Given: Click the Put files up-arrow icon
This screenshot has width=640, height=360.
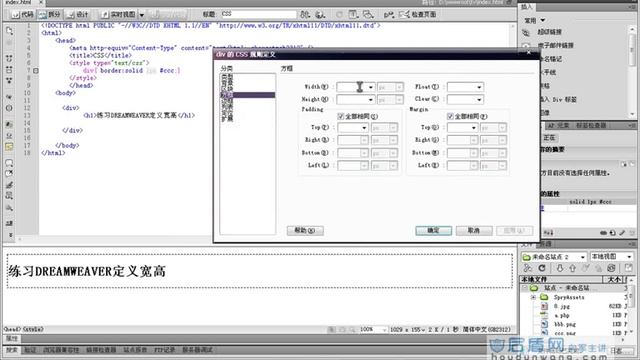Looking at the screenshot, I should pyautogui.click(x=573, y=268).
